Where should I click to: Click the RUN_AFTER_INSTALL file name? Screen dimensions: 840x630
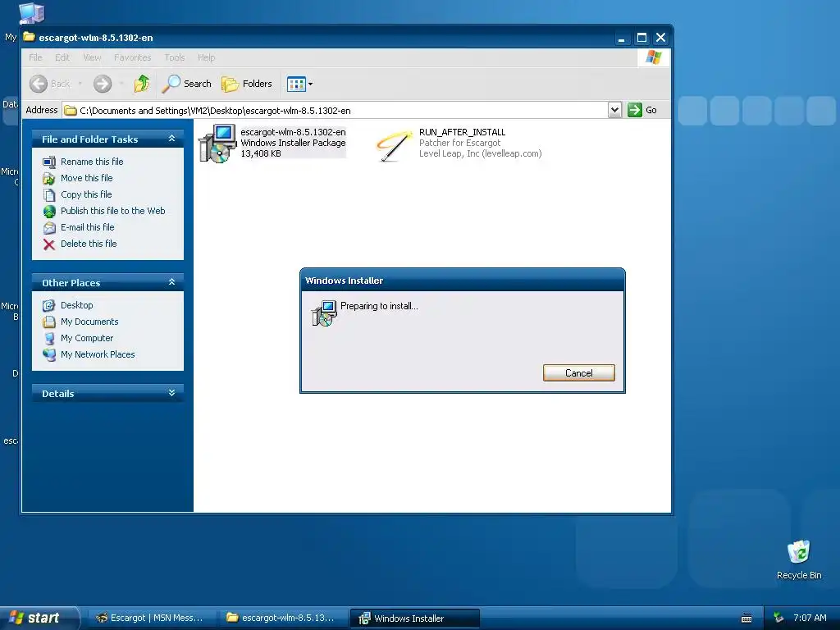tap(462, 132)
